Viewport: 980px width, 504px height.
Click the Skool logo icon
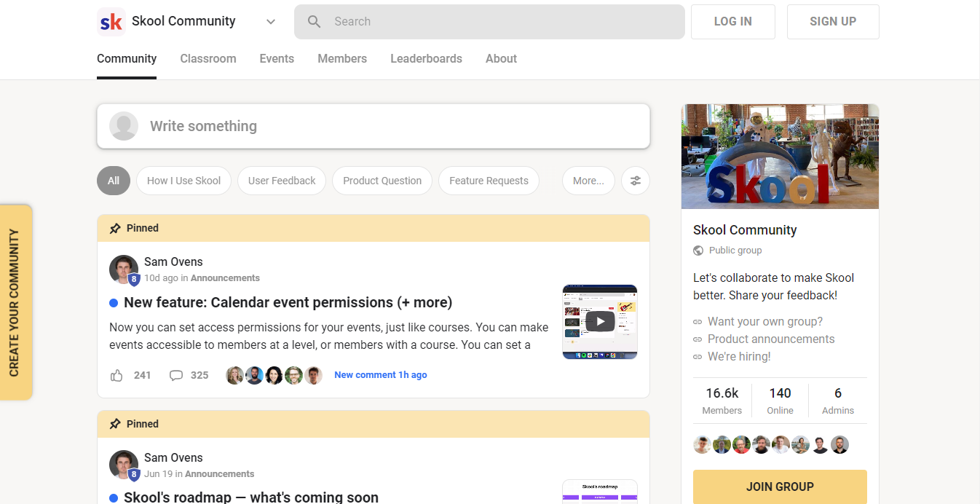coord(111,22)
